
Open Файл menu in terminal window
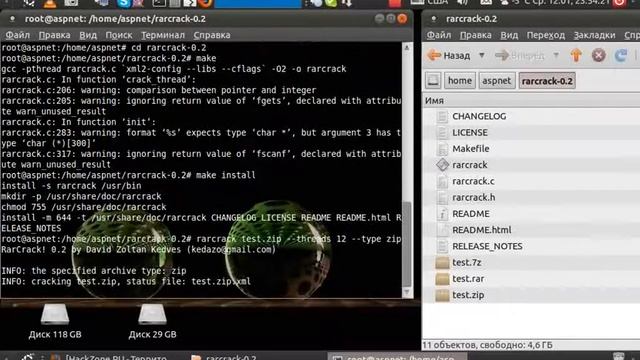coord(18,35)
